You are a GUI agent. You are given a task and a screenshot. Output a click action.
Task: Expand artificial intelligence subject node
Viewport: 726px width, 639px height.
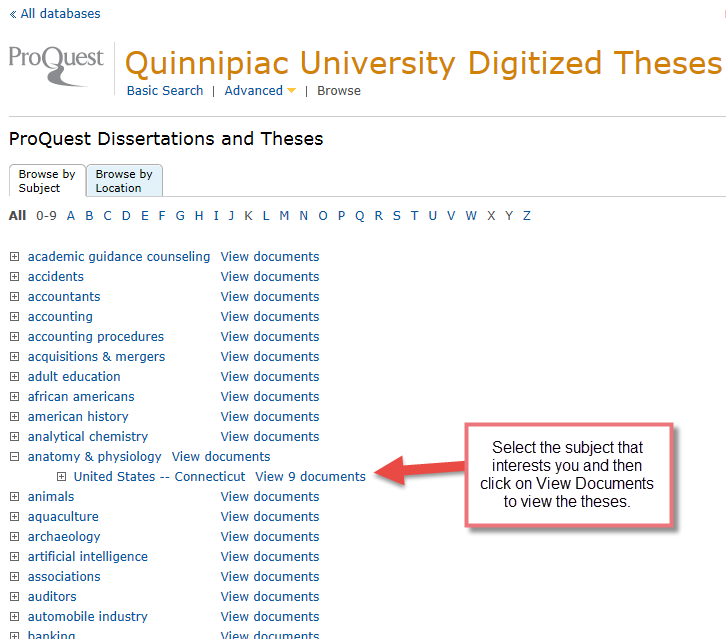pos(15,557)
